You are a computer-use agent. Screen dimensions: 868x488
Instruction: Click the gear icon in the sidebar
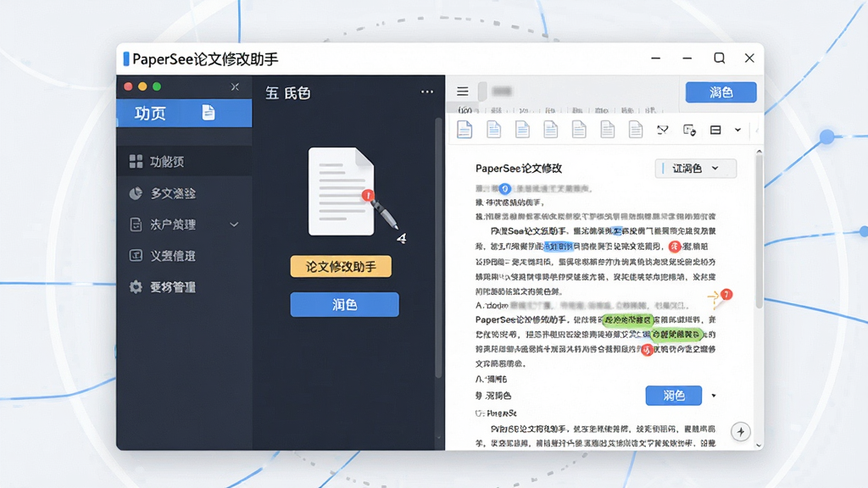(x=136, y=286)
